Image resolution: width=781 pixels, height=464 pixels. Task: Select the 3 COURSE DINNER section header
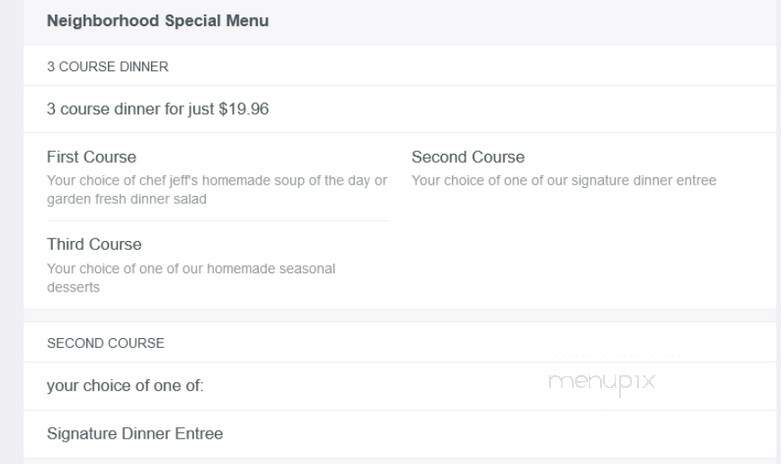click(108, 67)
